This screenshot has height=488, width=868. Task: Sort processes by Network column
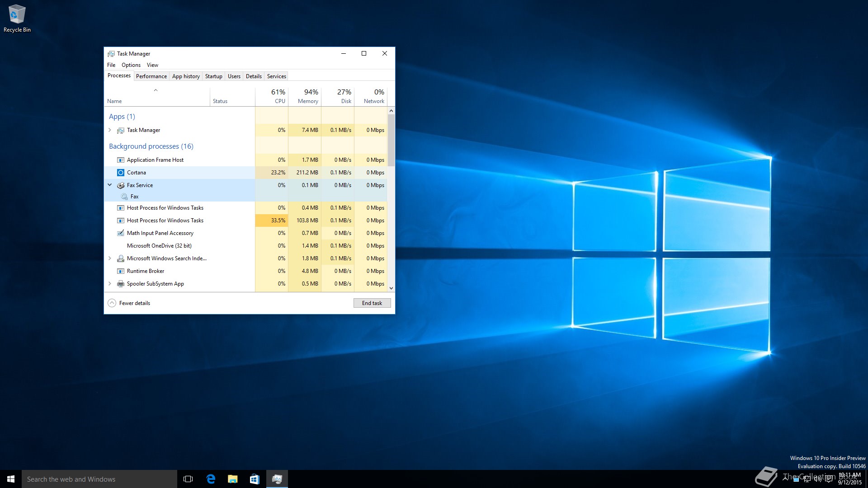pyautogui.click(x=371, y=96)
